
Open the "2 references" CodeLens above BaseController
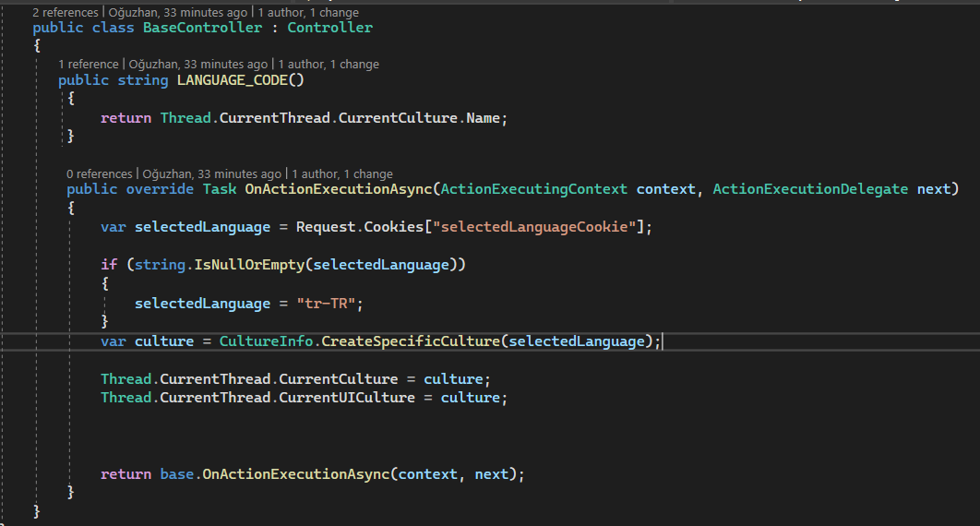tap(65, 13)
